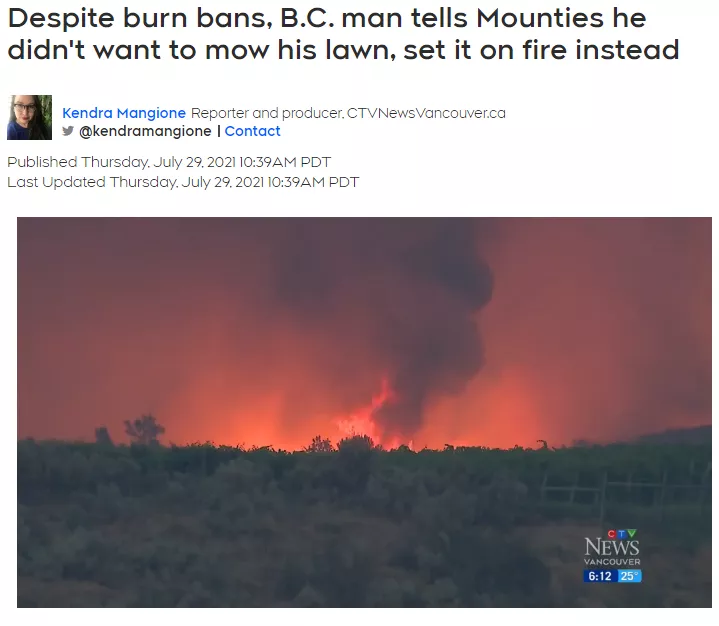Viewport: 719px width, 626px height.
Task: Open Kendra Mangione's author page link
Action: pyautogui.click(x=124, y=113)
